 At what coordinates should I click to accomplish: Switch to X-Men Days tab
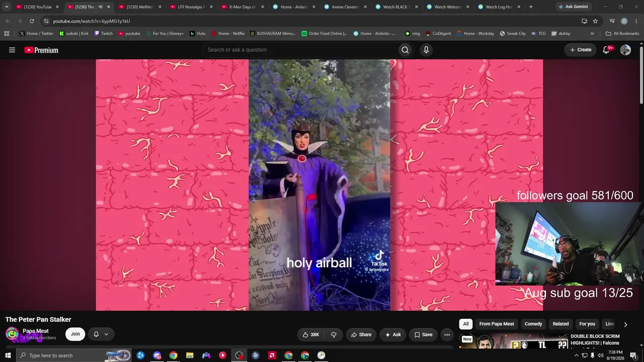[242, 7]
